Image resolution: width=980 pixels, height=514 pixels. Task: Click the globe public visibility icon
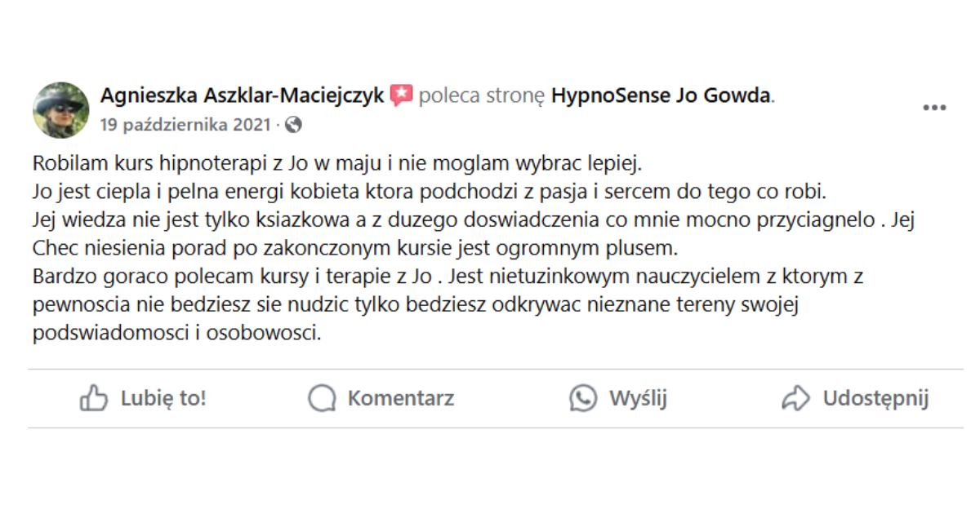click(x=294, y=125)
